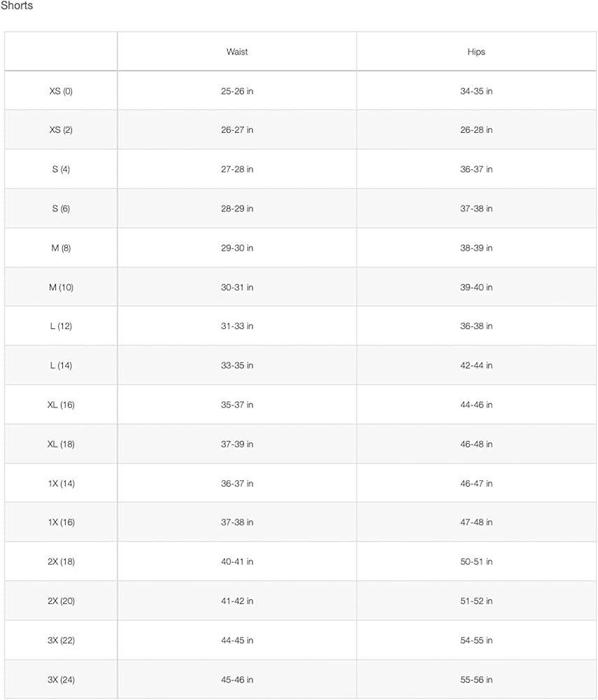Viewport: 598px width, 700px height.
Task: Click the 34-35 in hips cell
Action: tap(476, 91)
